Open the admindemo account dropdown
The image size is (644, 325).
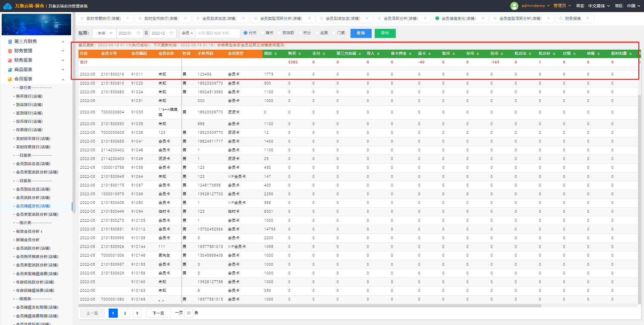coord(536,6)
